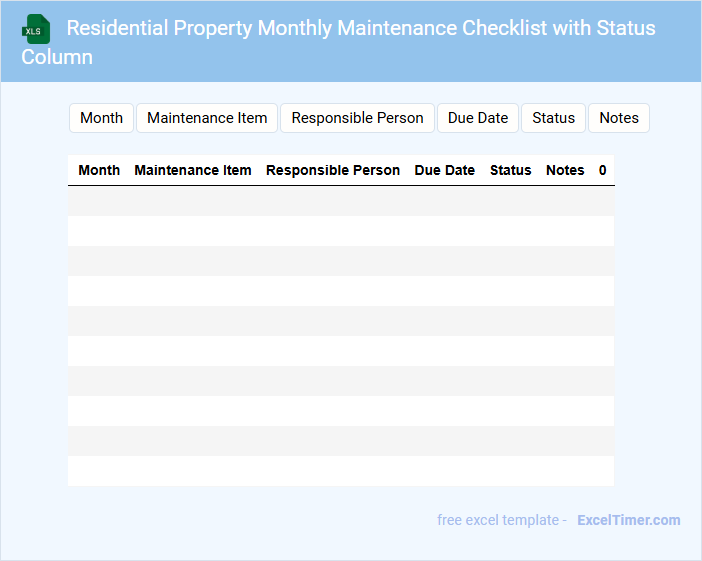Screen dimensions: 702x561
Task: Choose the Responsible Person tag button
Action: point(357,118)
